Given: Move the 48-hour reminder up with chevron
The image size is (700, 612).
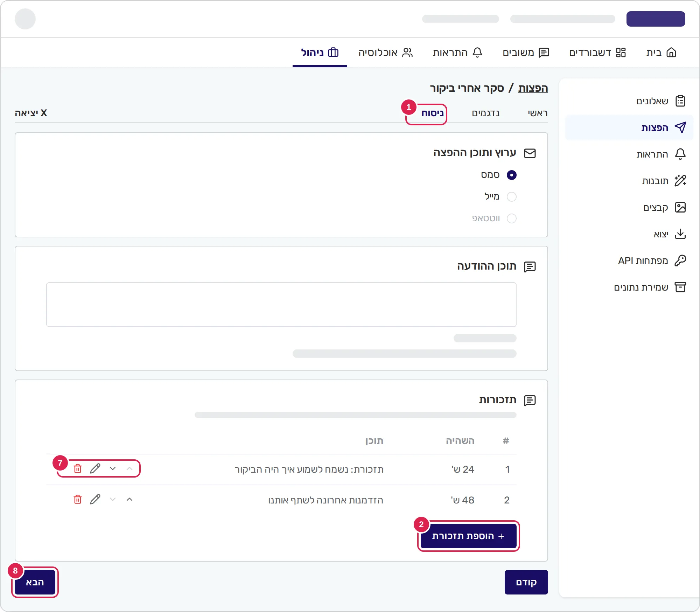Looking at the screenshot, I should [x=129, y=499].
